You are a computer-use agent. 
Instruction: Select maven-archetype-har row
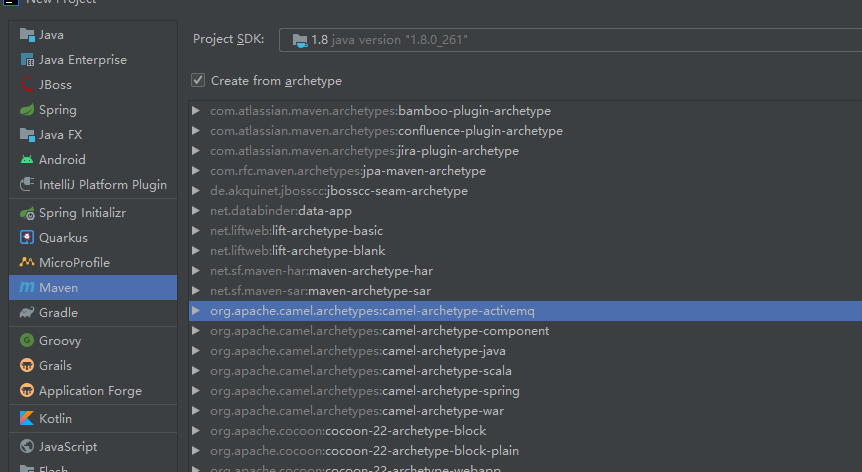coord(526,270)
